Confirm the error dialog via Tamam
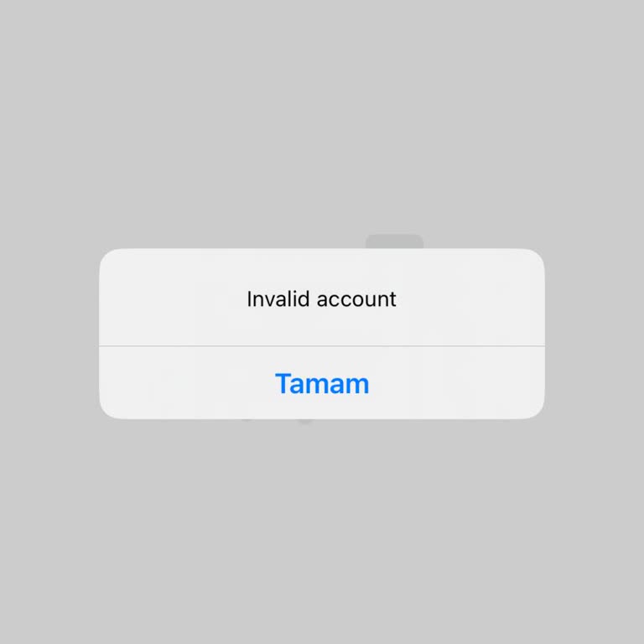This screenshot has height=644, width=644. pyautogui.click(x=322, y=383)
